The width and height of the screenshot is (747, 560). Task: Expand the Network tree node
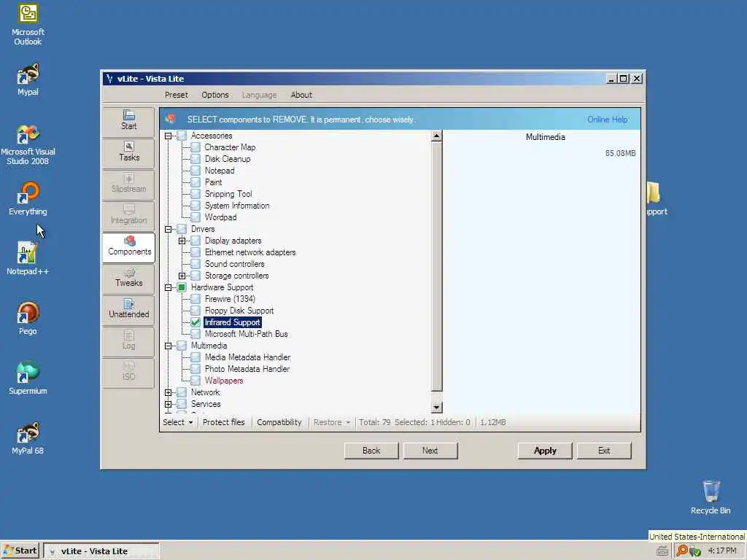pyautogui.click(x=169, y=392)
